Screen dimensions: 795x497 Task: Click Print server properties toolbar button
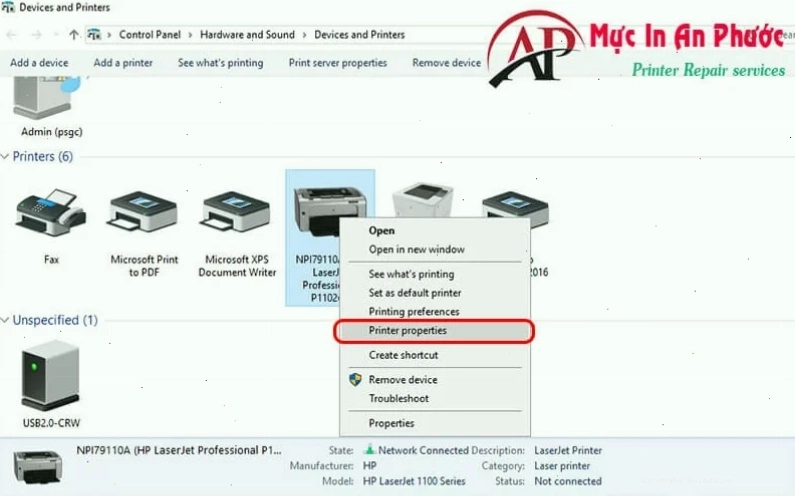coord(338,63)
